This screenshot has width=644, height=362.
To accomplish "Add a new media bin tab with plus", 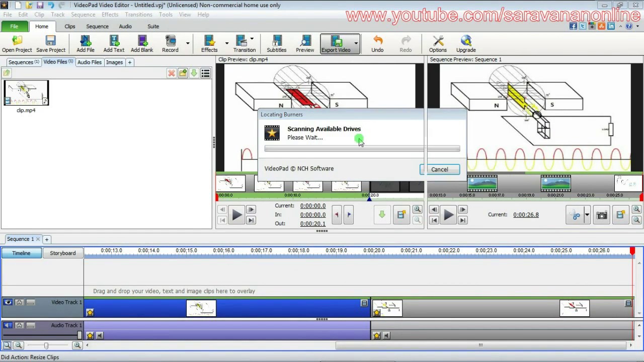I will [129, 62].
